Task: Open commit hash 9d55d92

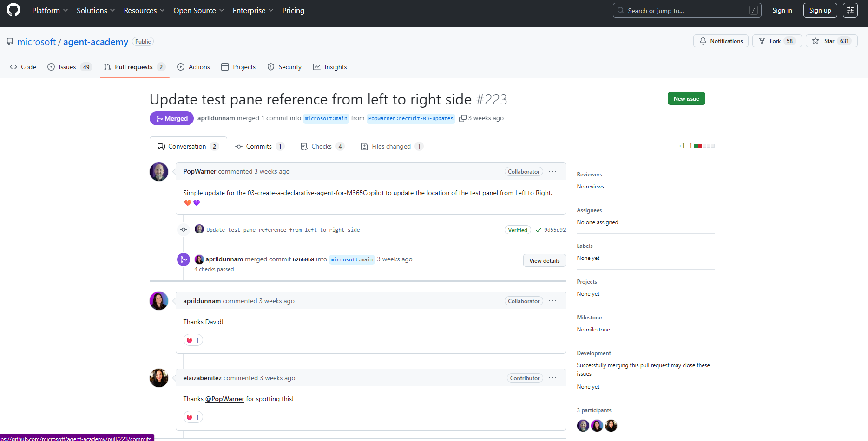Action: click(x=555, y=230)
